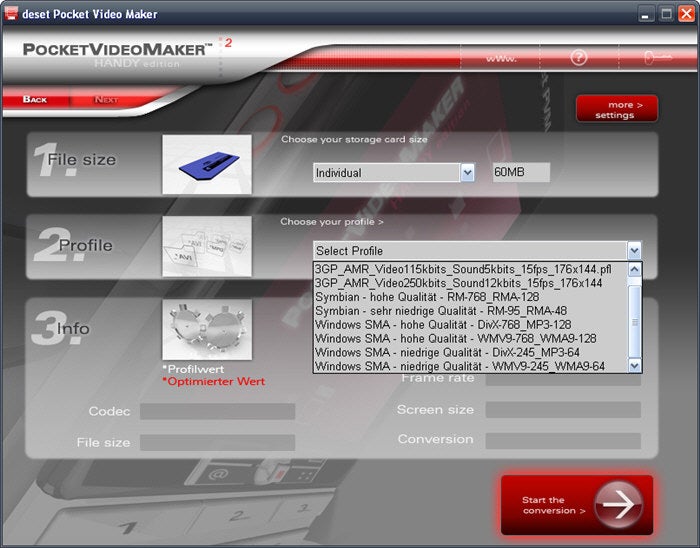Click 'Choose your profile >' text
The height and width of the screenshot is (548, 700).
pyautogui.click(x=332, y=222)
